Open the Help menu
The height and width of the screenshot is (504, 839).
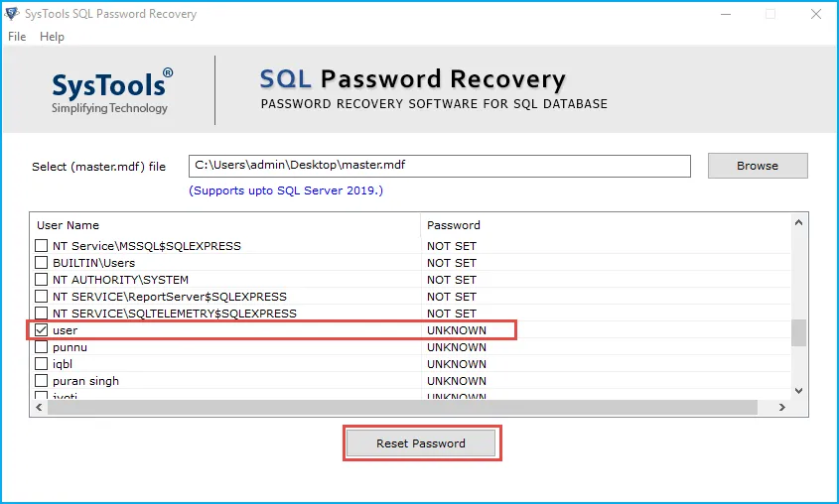[x=52, y=37]
